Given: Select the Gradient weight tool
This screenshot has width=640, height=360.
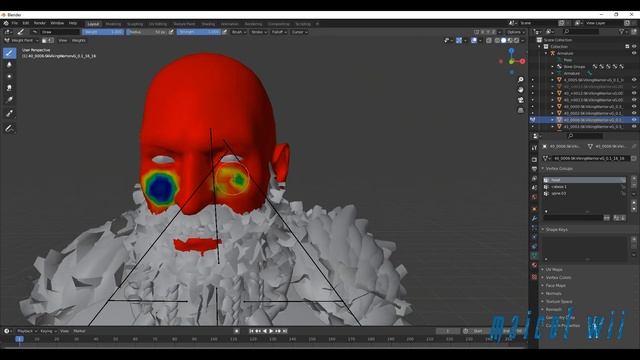Looking at the screenshot, I should (x=9, y=100).
